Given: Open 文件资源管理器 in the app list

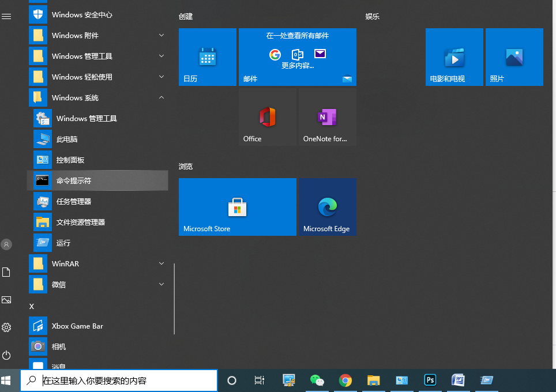Looking at the screenshot, I should point(97,222).
